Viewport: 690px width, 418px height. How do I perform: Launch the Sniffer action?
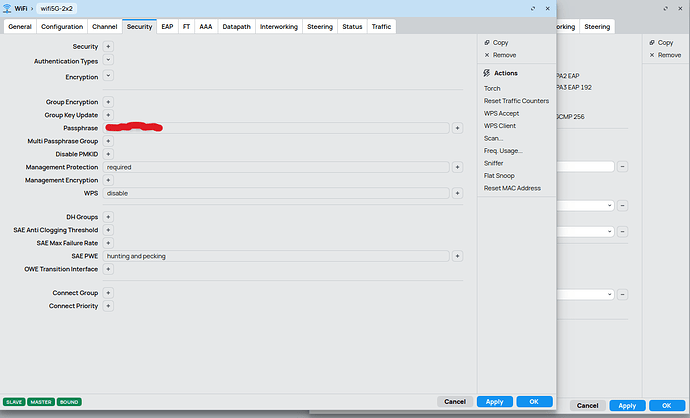[x=493, y=163]
